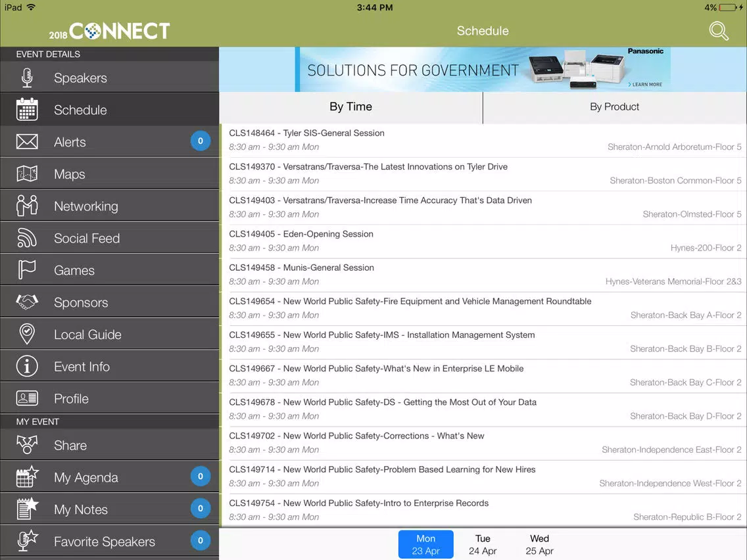The height and width of the screenshot is (560, 747).
Task: Tap Favorite Speakers microphone-star icon
Action: (x=27, y=541)
